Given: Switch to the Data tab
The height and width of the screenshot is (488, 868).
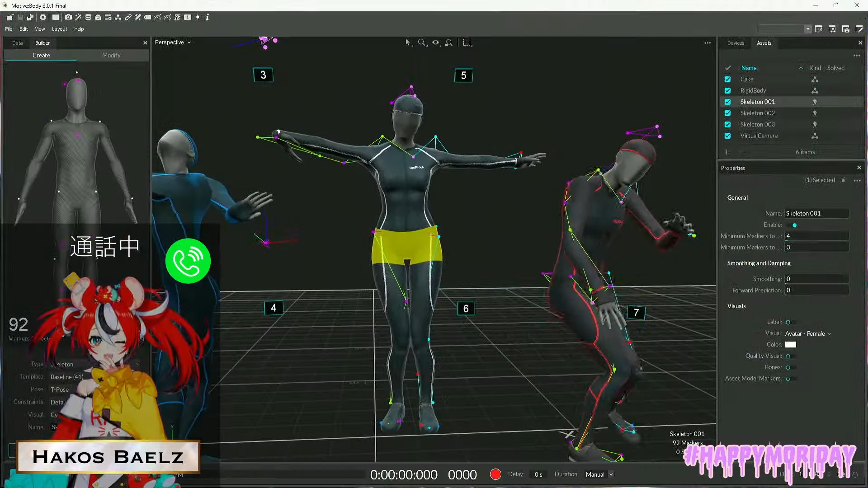Looking at the screenshot, I should pos(17,43).
